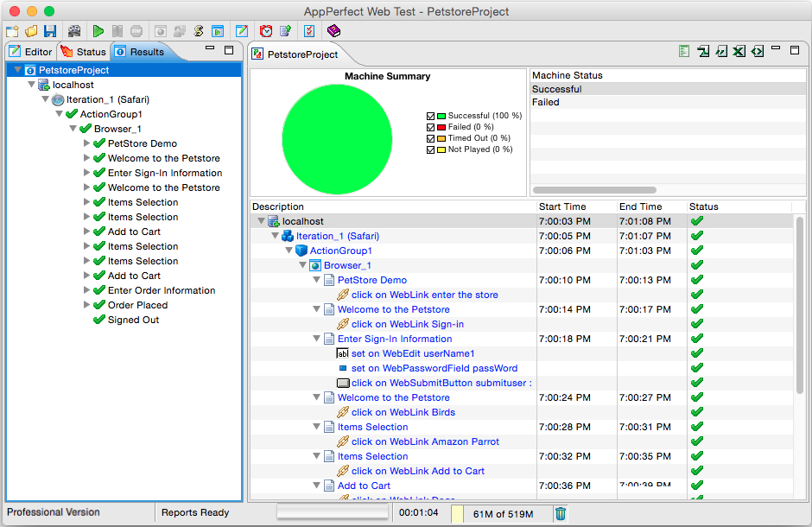Collapse Iteration_1 (Safari) in left tree

[x=45, y=98]
